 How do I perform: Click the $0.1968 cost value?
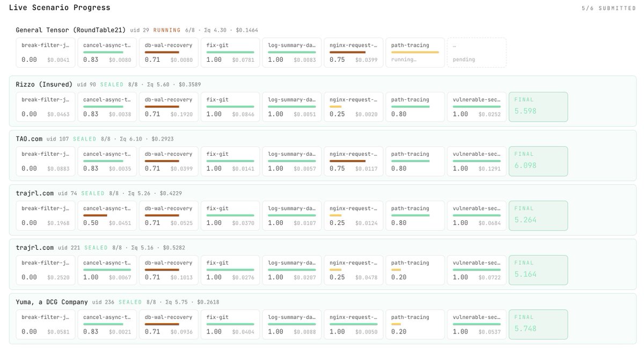[58, 223]
